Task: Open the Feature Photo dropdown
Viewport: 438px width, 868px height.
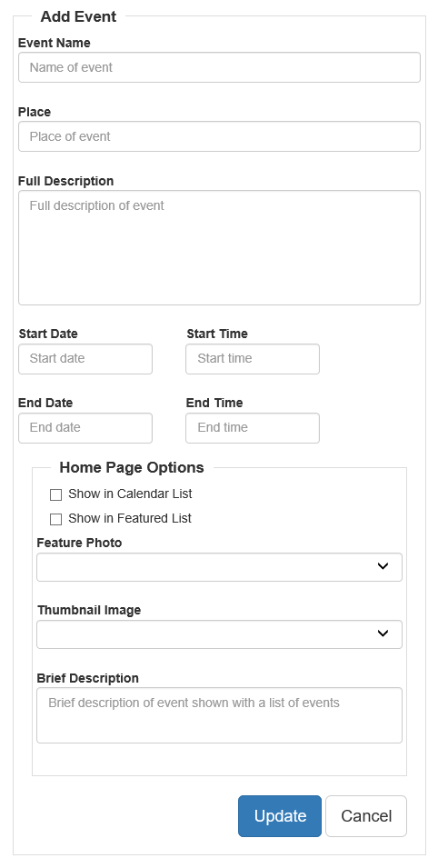Action: pos(219,567)
